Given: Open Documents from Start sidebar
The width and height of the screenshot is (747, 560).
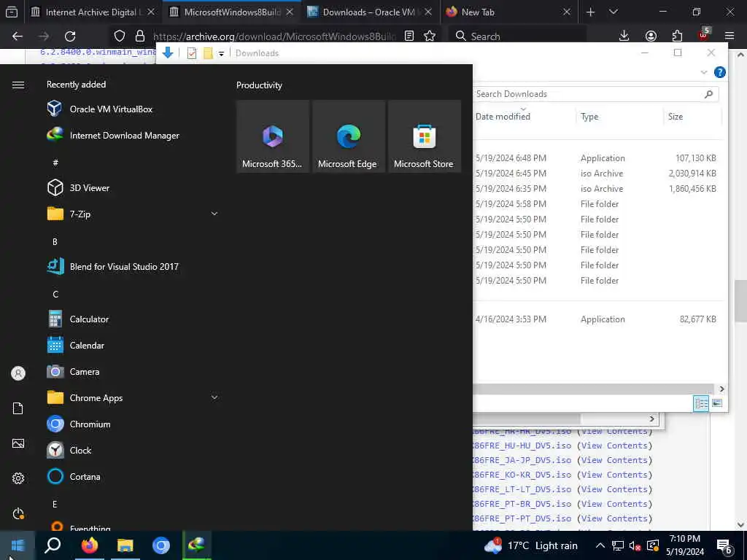Looking at the screenshot, I should 18,408.
